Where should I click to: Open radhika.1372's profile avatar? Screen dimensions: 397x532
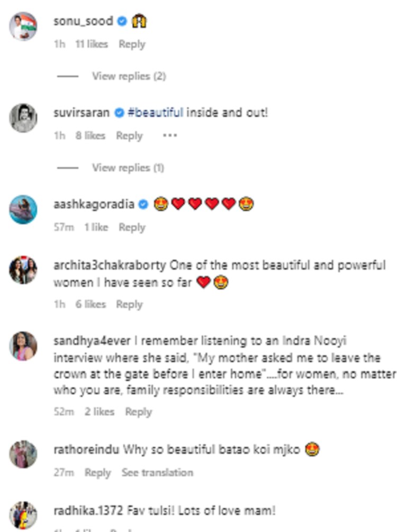click(23, 516)
